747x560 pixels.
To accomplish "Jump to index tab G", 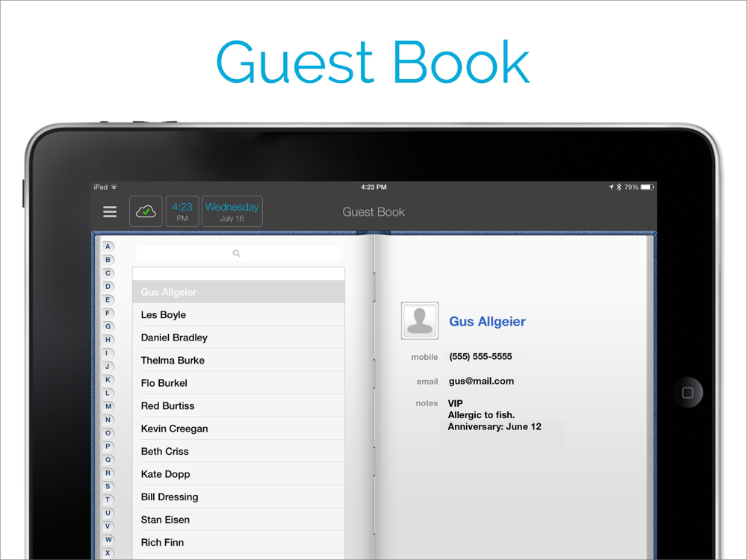I will tap(108, 326).
